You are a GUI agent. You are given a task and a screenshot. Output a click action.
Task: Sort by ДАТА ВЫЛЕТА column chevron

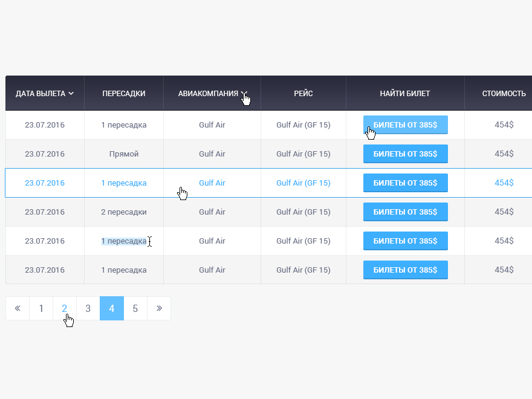[x=71, y=94]
